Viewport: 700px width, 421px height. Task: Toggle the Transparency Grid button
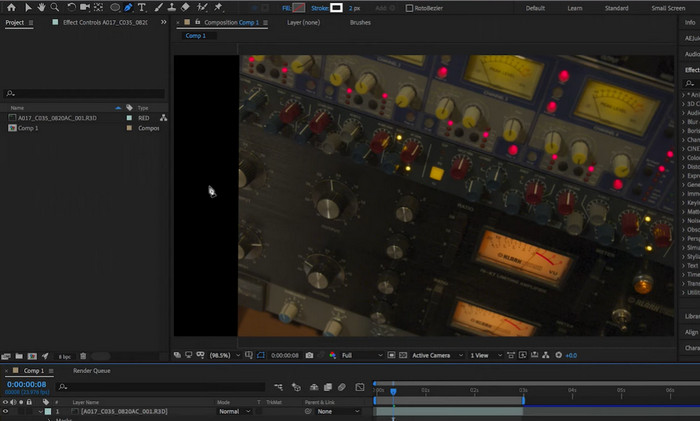point(403,355)
